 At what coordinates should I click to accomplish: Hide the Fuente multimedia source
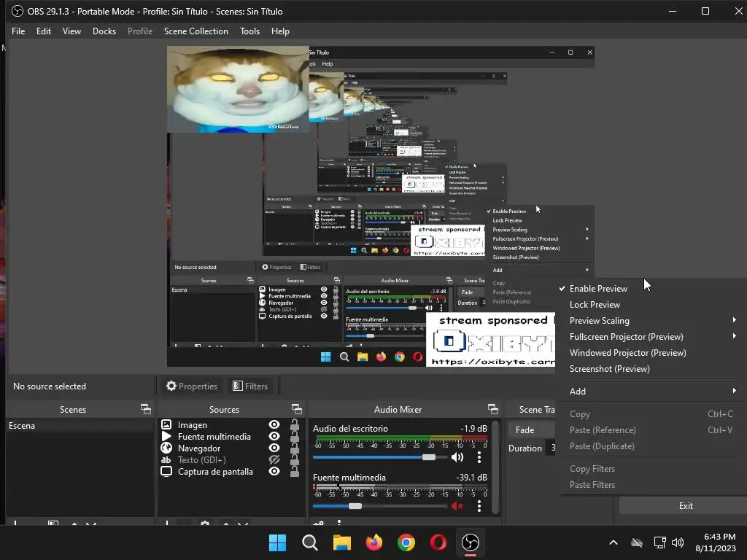[x=274, y=436]
